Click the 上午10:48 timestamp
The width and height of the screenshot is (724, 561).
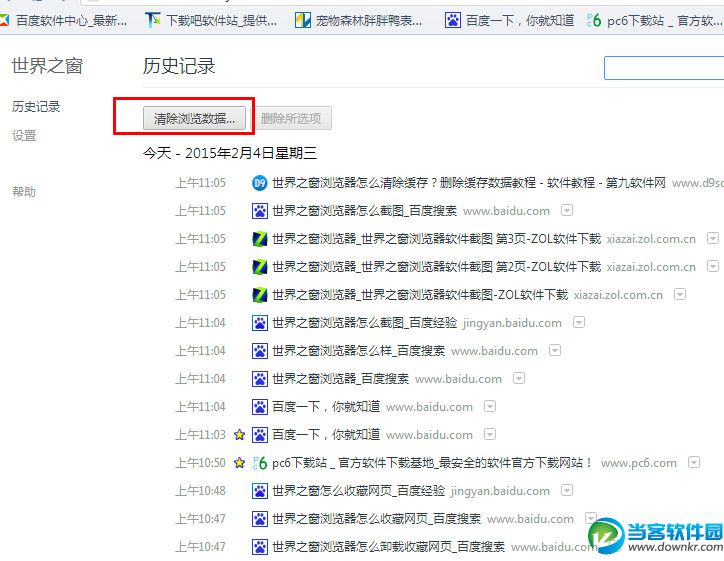(200, 490)
